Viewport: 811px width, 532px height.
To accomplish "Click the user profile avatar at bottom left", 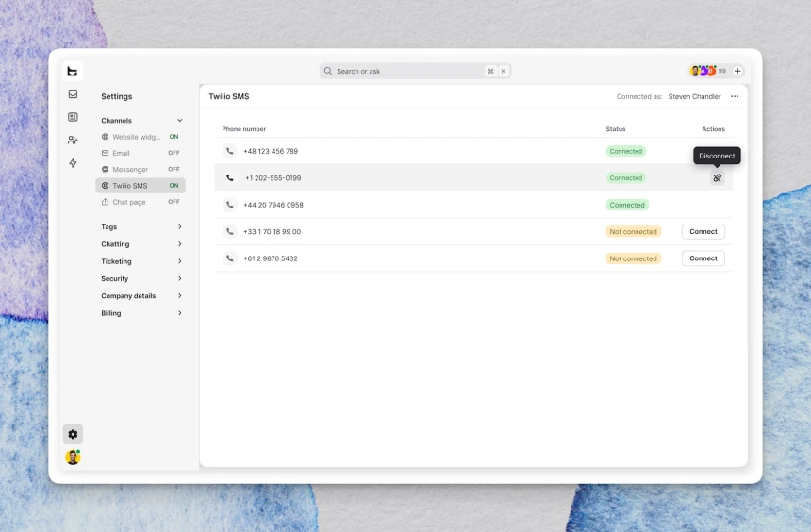I will (73, 457).
